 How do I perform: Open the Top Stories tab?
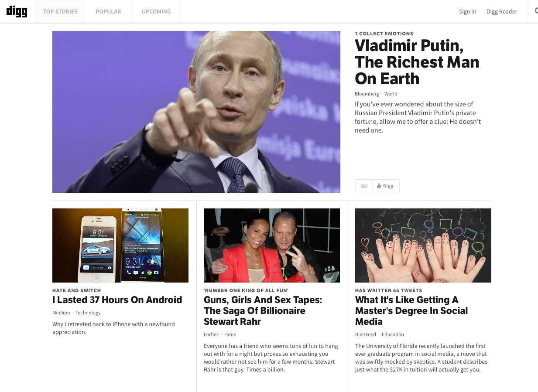(x=60, y=12)
